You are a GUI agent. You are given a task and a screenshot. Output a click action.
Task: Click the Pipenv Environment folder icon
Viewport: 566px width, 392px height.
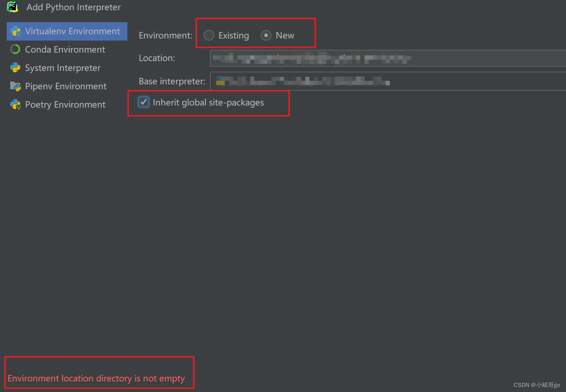click(x=16, y=86)
